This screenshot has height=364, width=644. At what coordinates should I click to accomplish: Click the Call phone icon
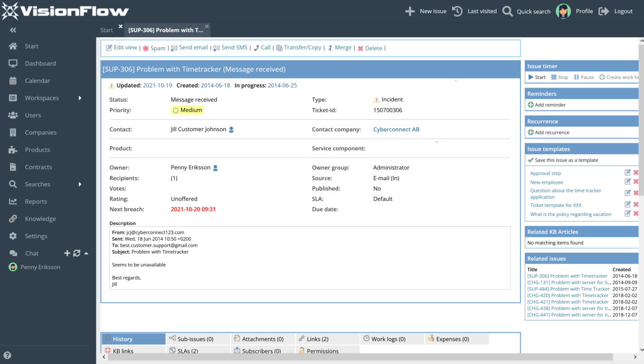click(256, 48)
